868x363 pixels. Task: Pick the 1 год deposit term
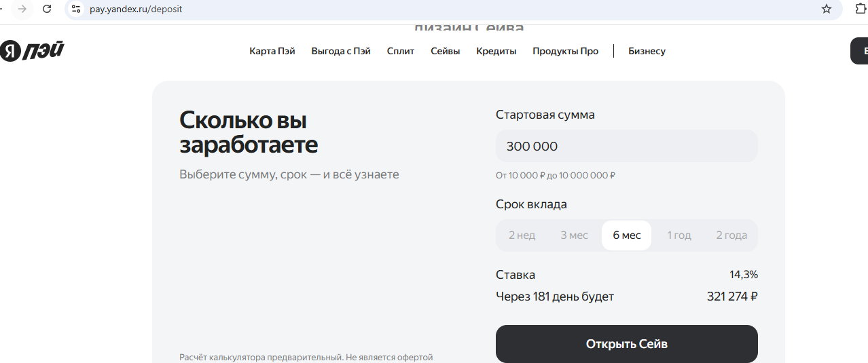click(679, 235)
